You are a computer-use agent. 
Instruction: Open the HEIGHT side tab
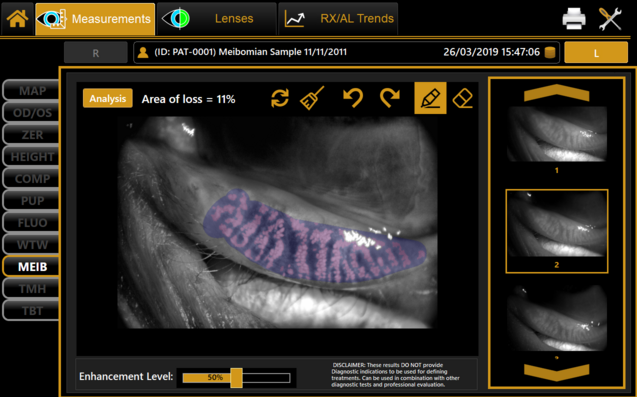click(x=32, y=156)
